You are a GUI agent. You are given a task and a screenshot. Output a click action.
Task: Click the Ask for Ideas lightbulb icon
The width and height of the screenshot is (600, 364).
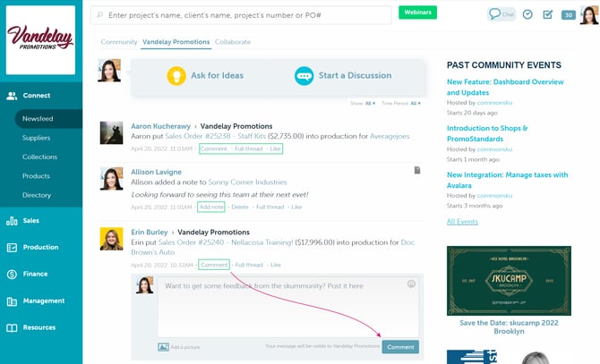tap(178, 76)
